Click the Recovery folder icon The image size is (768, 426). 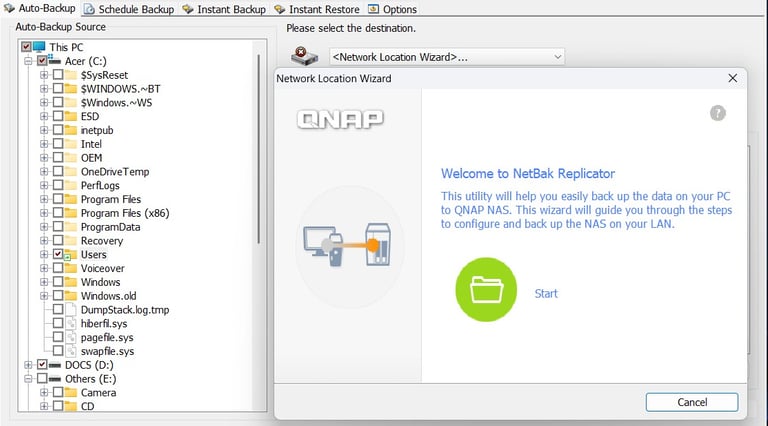[x=71, y=241]
